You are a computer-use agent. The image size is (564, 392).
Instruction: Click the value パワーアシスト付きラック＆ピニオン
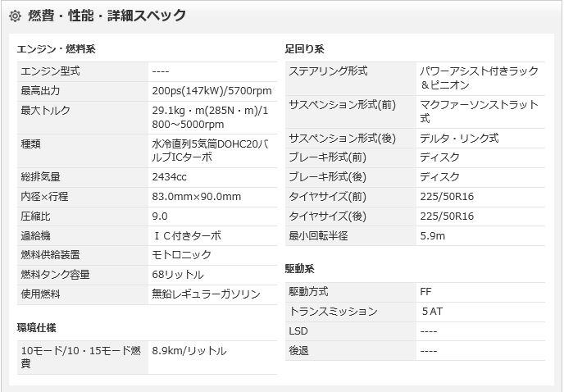click(x=479, y=78)
